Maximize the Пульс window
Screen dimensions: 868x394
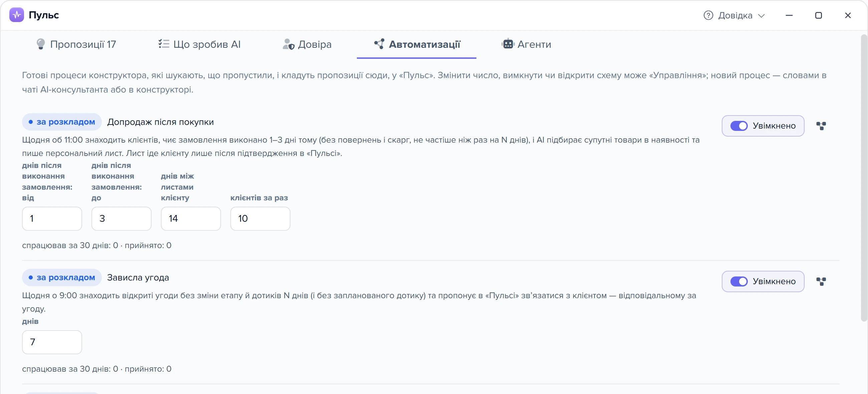[819, 15]
